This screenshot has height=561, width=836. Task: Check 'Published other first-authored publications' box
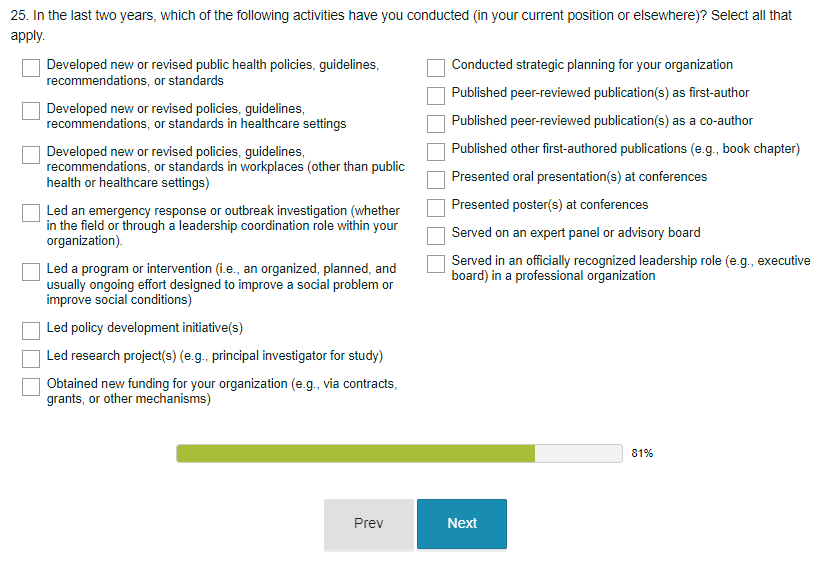(x=436, y=152)
